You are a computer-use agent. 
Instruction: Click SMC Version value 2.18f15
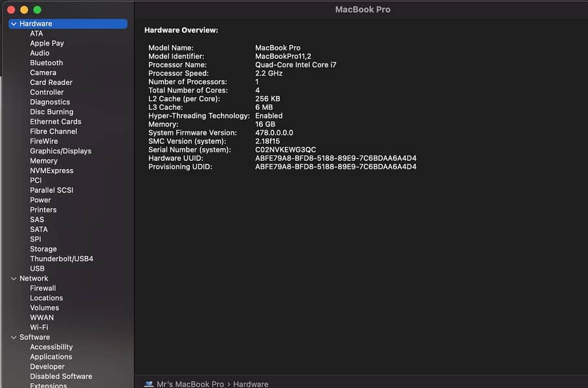(x=267, y=141)
